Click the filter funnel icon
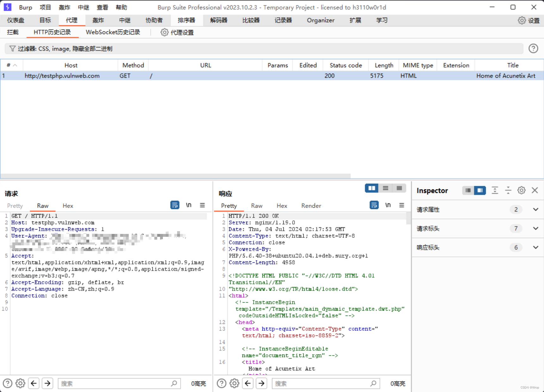Viewport: 544px width, 392px height. point(13,48)
